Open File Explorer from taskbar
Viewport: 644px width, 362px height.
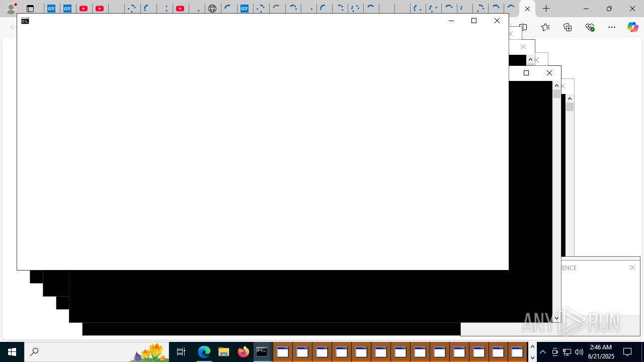(223, 352)
